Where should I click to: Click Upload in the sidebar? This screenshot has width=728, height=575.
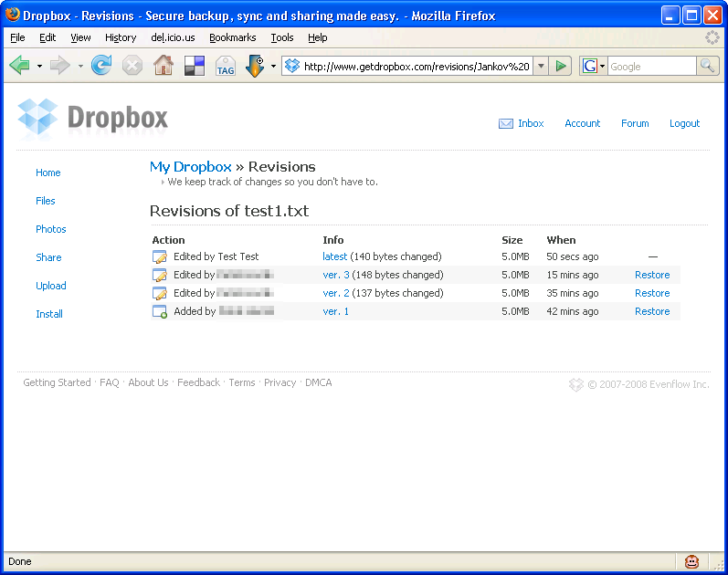[51, 286]
